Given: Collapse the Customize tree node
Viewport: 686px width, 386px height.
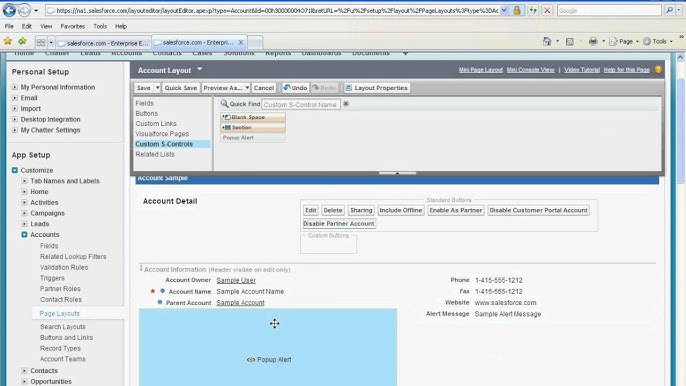Looking at the screenshot, I should 15,170.
